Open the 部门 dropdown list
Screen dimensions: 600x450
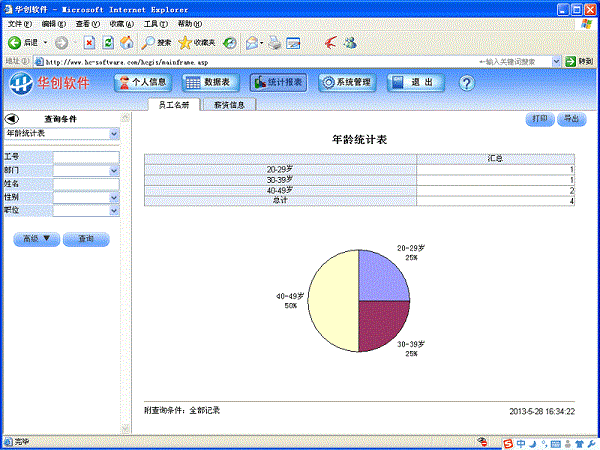(x=113, y=171)
